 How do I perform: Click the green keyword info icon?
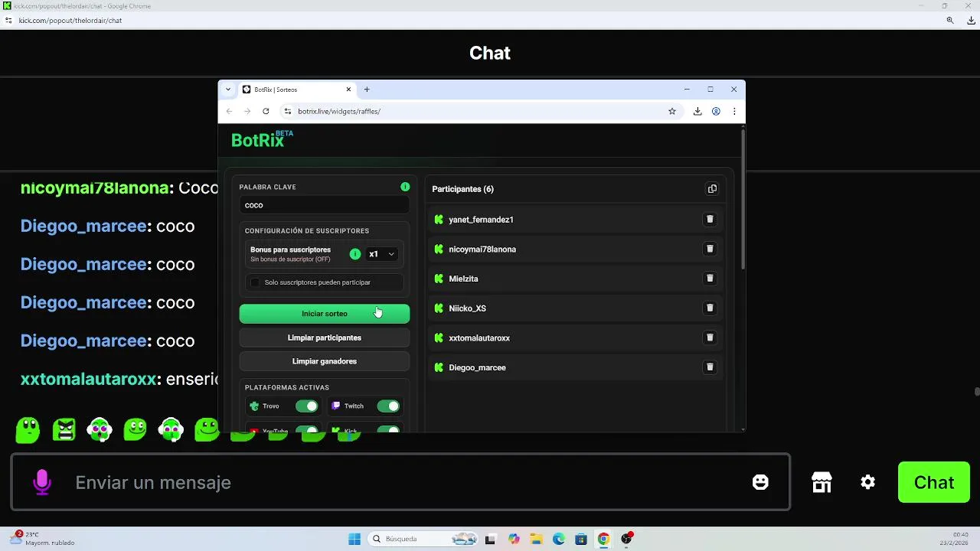click(x=405, y=187)
